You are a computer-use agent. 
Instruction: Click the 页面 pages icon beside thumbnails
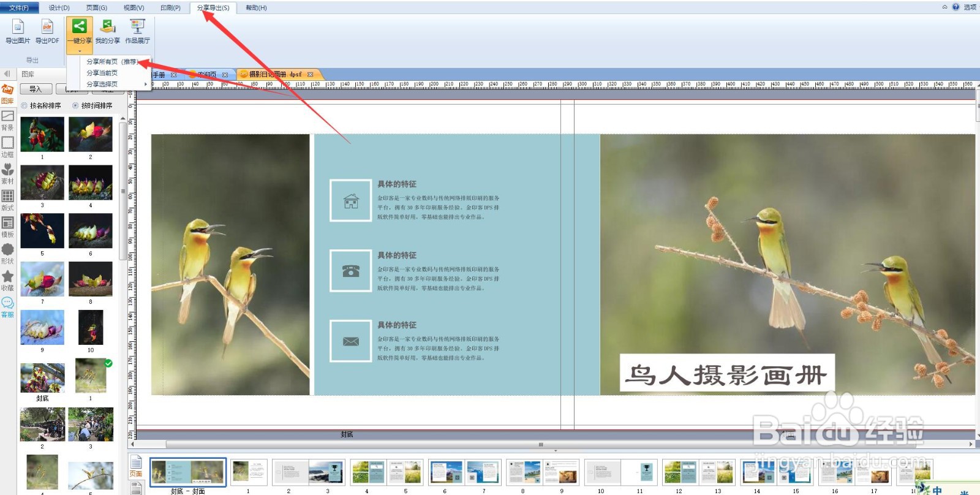(x=136, y=466)
